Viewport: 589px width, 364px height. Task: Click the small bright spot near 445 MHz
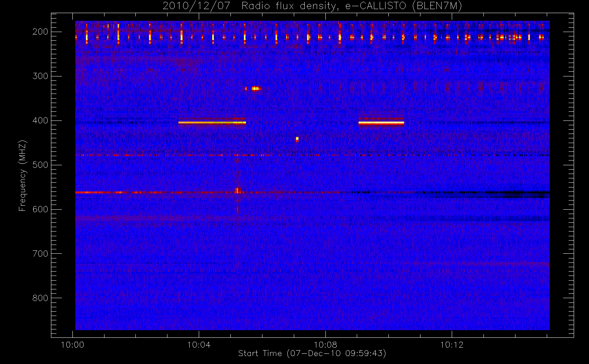click(297, 139)
